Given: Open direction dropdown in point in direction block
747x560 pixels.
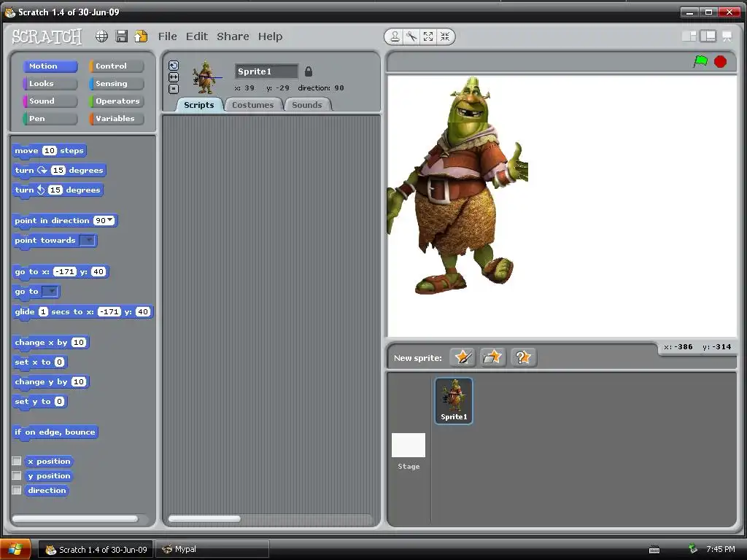Looking at the screenshot, I should [110, 220].
